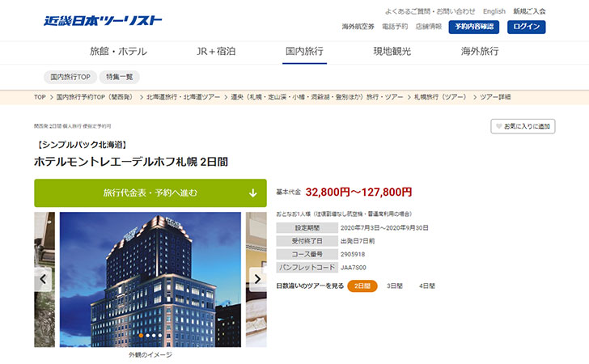Screen dimensions: 589x364
Task: Click the period 2020年7月3日～2020年9月30日
Action: point(384,227)
